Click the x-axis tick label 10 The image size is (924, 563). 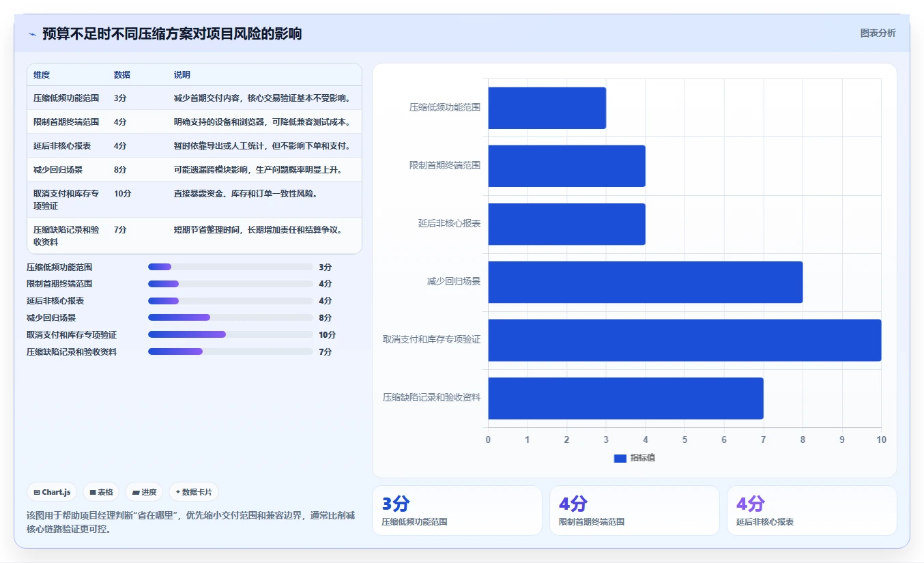pos(881,439)
